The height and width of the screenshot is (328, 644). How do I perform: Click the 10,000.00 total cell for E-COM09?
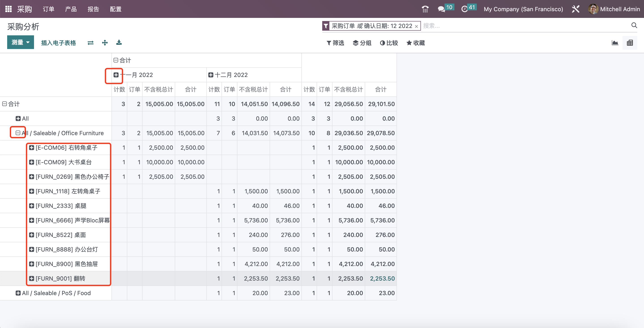pyautogui.click(x=381, y=162)
